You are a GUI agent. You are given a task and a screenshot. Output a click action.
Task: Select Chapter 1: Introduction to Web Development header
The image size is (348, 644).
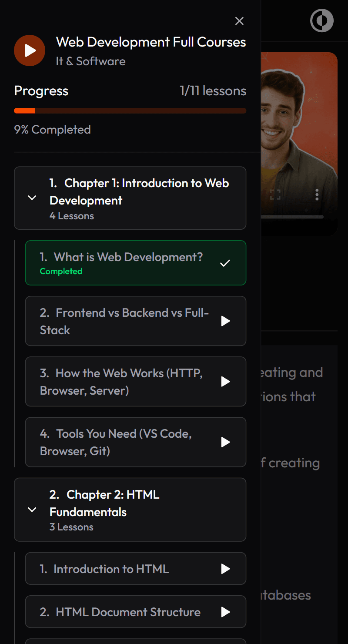(x=139, y=192)
